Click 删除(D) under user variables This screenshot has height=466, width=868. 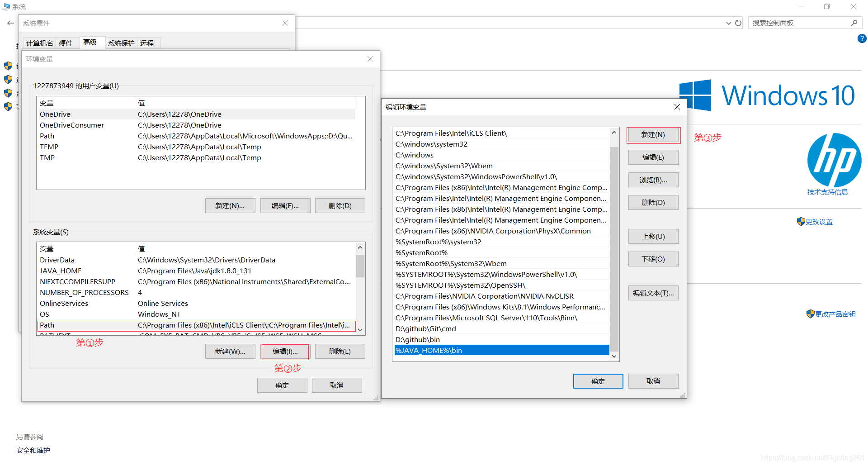pos(340,206)
